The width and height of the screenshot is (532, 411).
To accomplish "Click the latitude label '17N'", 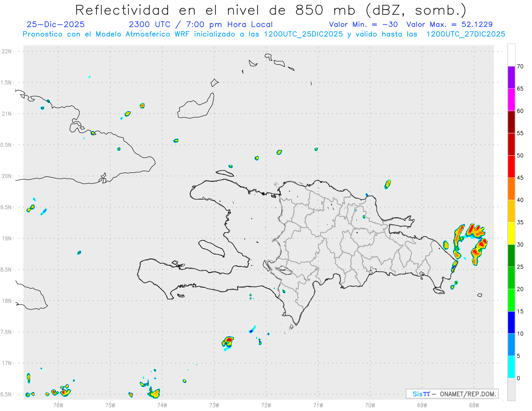I will click(x=7, y=363).
